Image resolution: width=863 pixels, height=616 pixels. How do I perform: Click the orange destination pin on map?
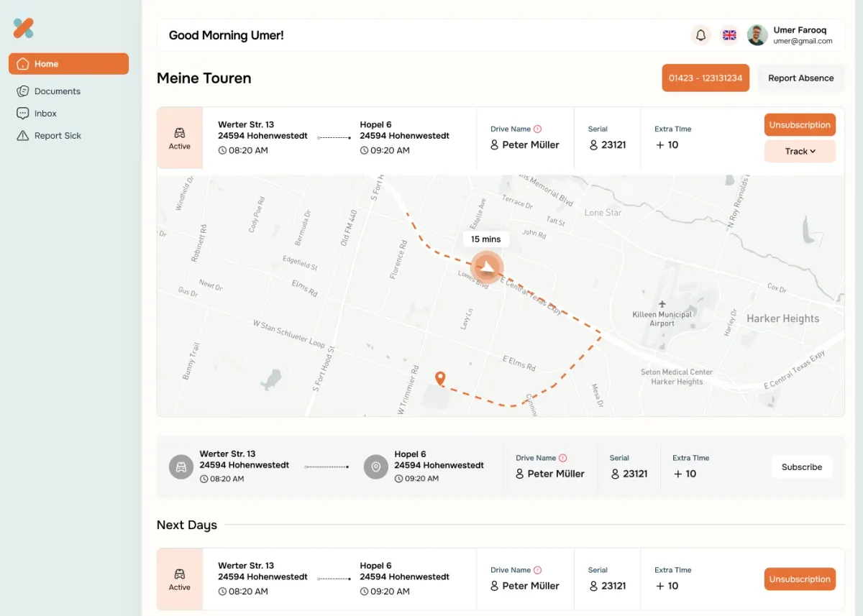(x=440, y=377)
